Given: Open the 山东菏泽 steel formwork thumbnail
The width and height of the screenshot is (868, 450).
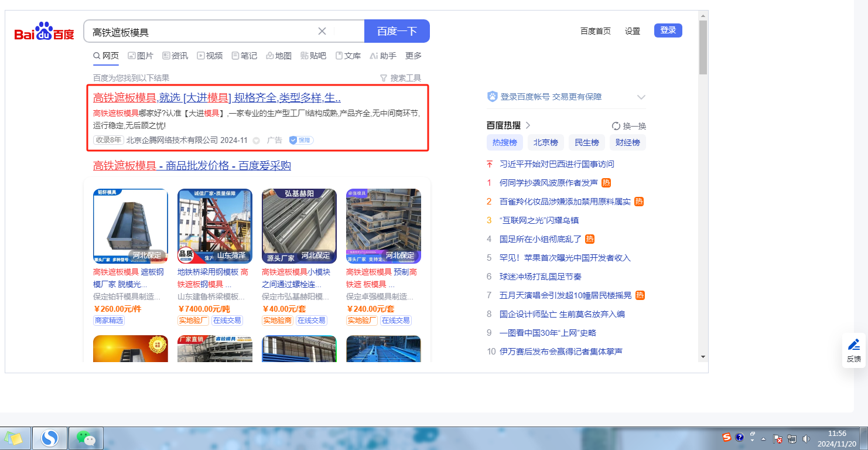Looking at the screenshot, I should (x=215, y=226).
